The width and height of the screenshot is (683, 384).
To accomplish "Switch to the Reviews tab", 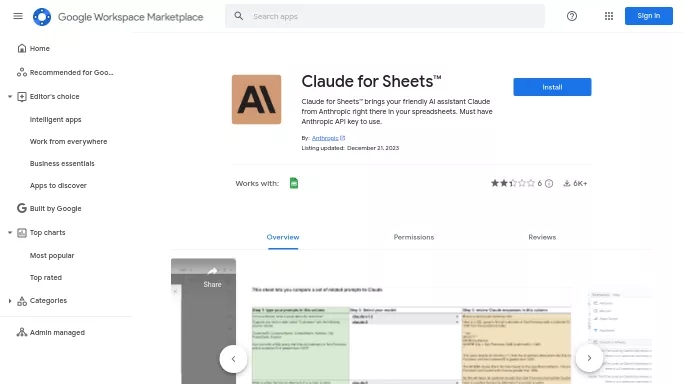I will point(542,237).
